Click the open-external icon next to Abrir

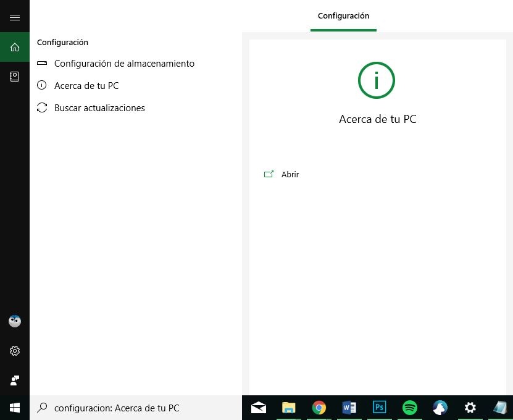[x=269, y=174]
